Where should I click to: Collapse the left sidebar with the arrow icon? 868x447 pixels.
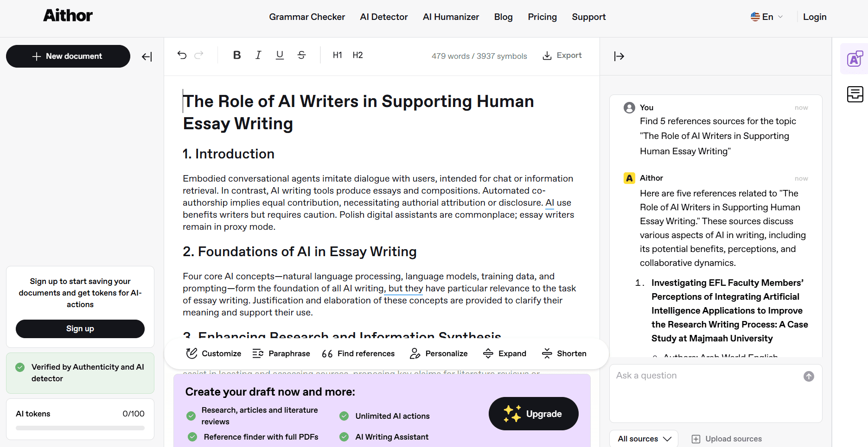coord(147,57)
